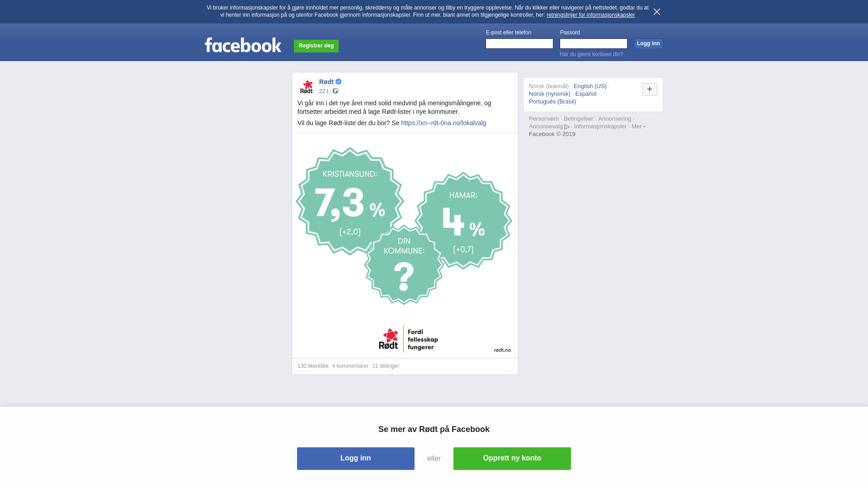Switch language to Norsk (nynorsk)

[x=550, y=94]
